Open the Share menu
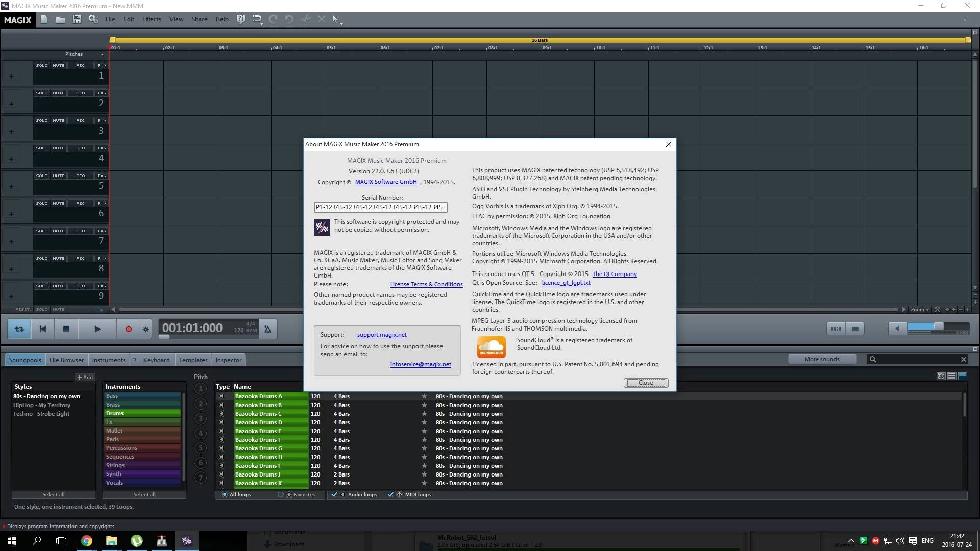980x551 pixels. (200, 19)
